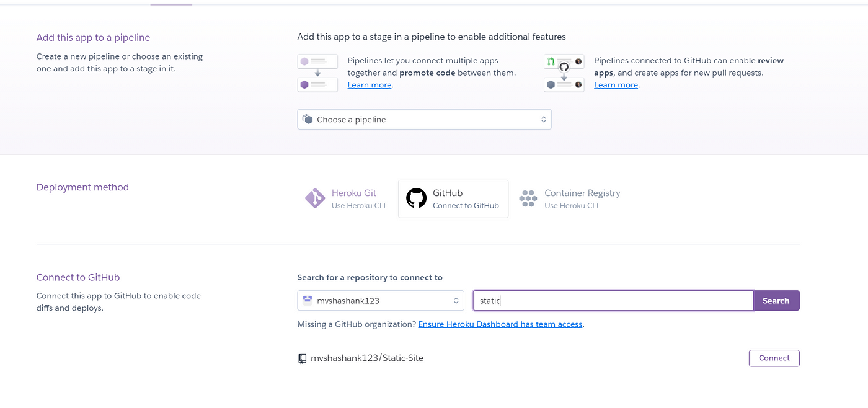Click the repository book icon beside Static-Site
Screen dimensions: 868x408
(302, 358)
